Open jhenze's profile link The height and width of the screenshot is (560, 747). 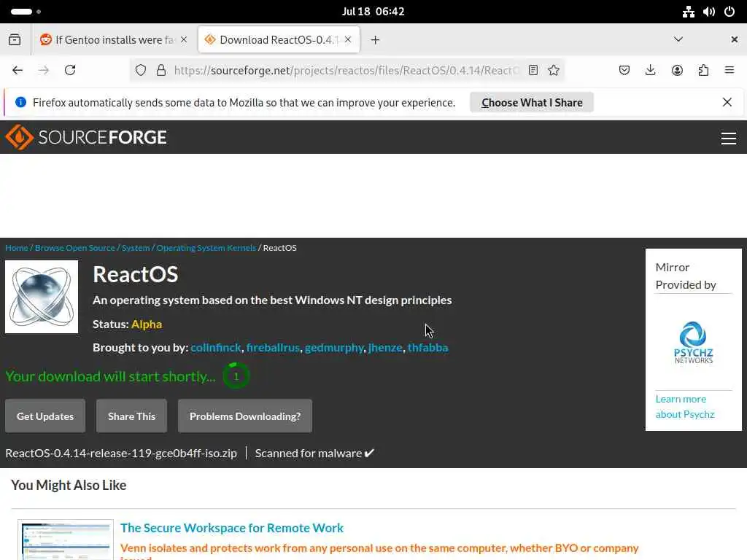pos(385,348)
